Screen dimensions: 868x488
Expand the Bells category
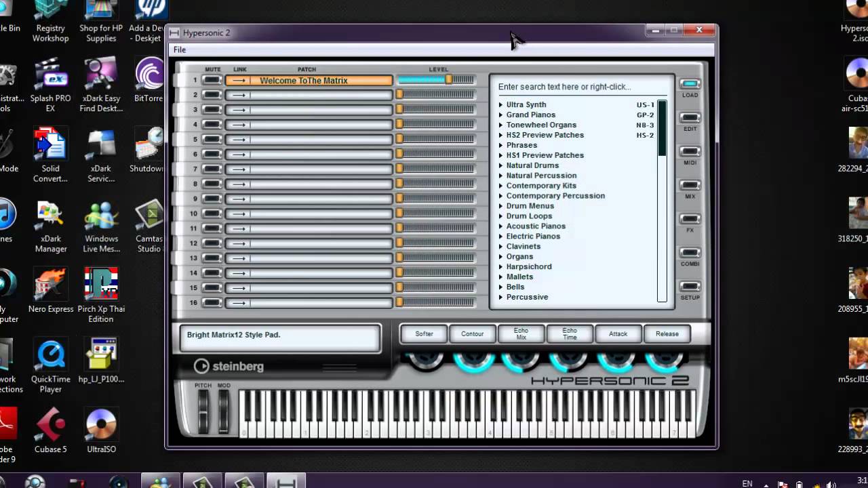pyautogui.click(x=501, y=287)
